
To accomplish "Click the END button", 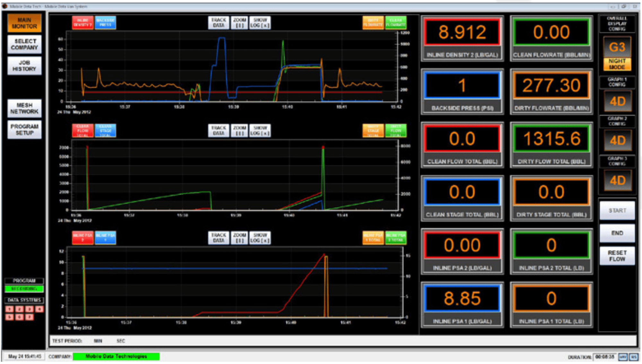I will 617,233.
